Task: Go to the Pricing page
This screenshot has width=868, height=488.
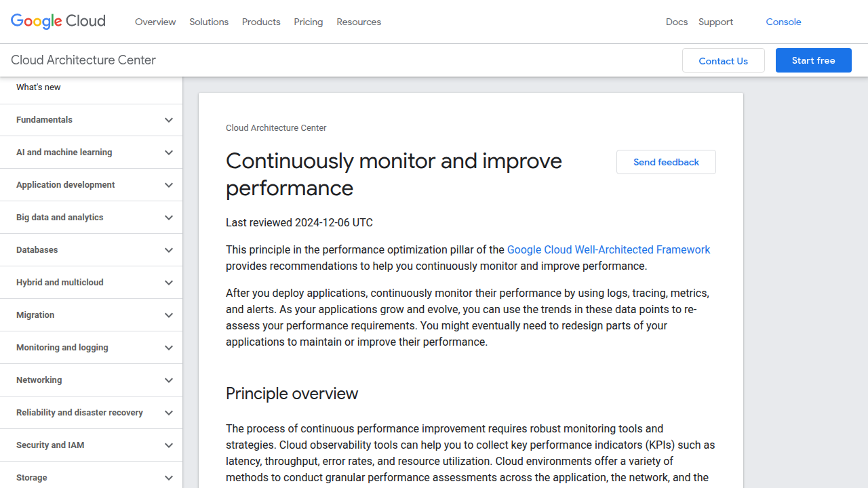Action: point(309,22)
